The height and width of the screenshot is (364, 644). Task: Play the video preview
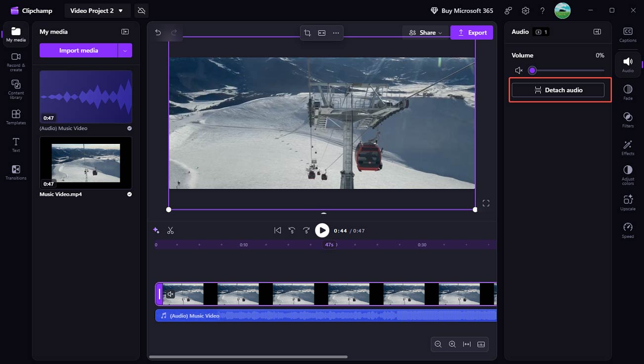click(322, 230)
